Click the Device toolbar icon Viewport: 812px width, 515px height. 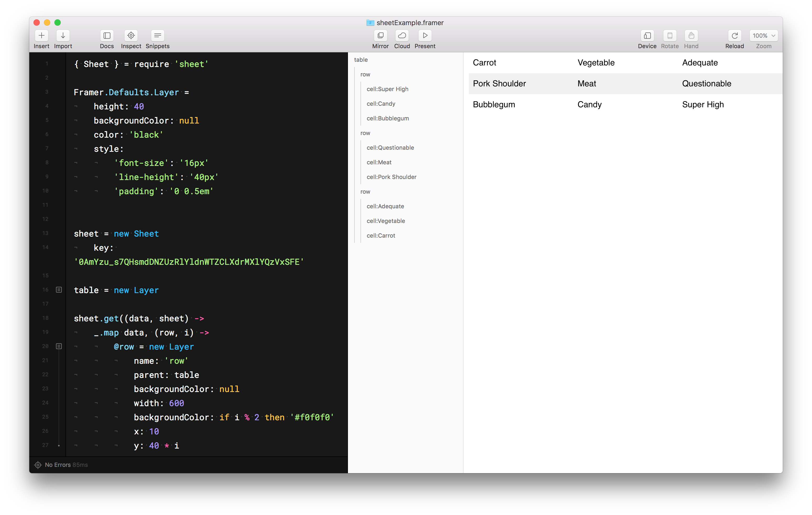pyautogui.click(x=647, y=35)
